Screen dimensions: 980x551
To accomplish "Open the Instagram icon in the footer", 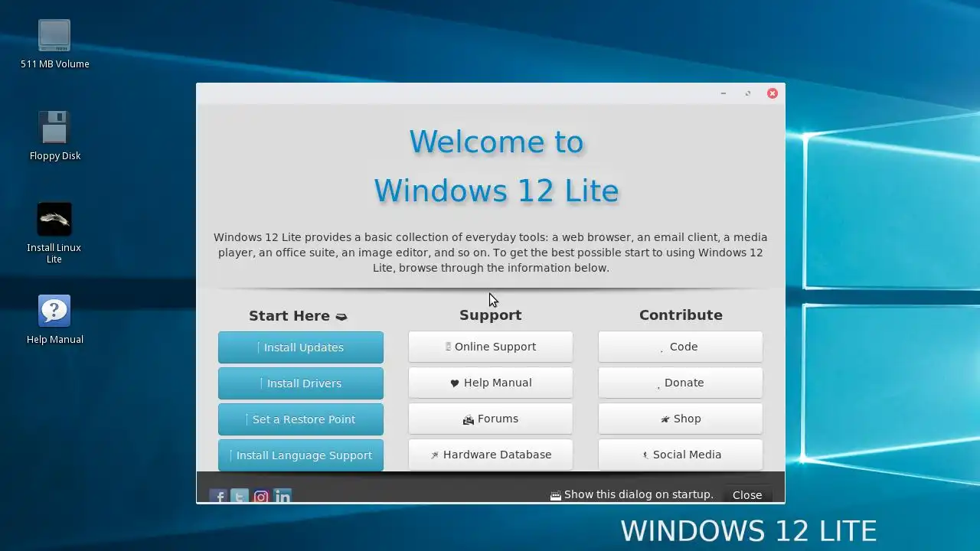I will (261, 497).
